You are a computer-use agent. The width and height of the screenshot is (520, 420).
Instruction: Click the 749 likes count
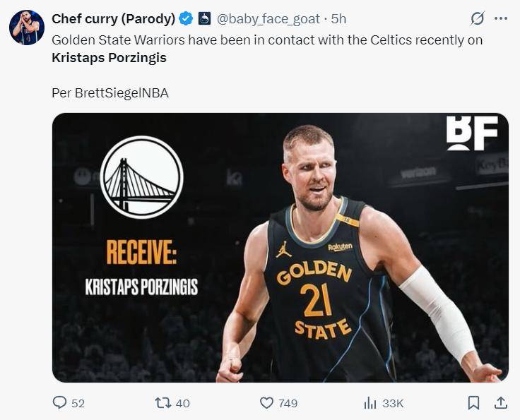(x=288, y=403)
